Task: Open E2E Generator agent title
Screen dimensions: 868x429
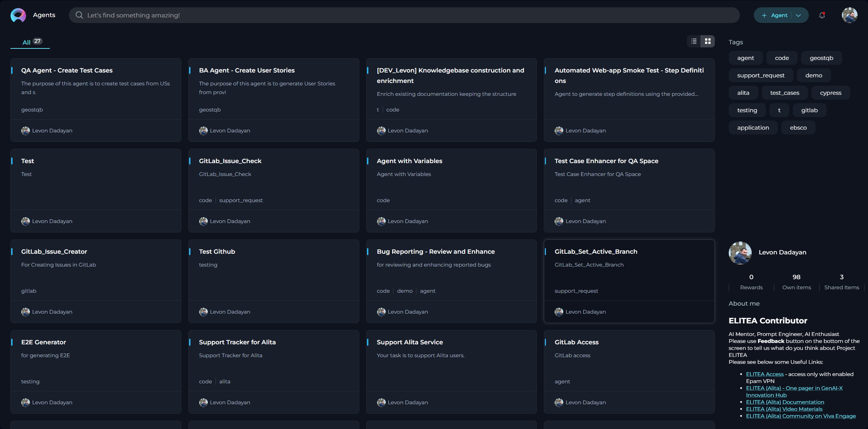Action: 44,342
